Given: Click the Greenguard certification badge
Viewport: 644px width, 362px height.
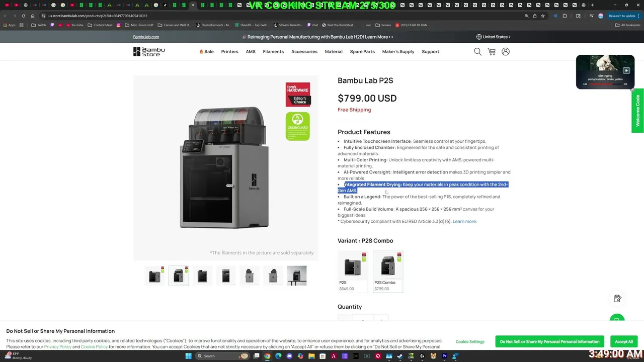Looking at the screenshot, I should click(x=298, y=126).
